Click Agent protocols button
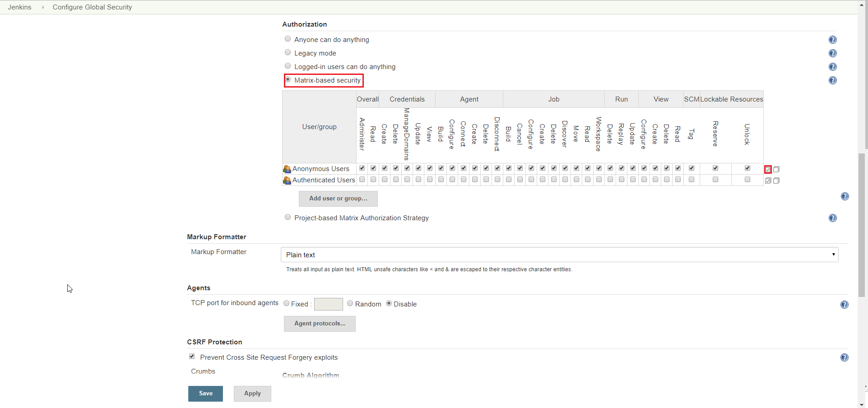This screenshot has height=408, width=868. [x=320, y=324]
